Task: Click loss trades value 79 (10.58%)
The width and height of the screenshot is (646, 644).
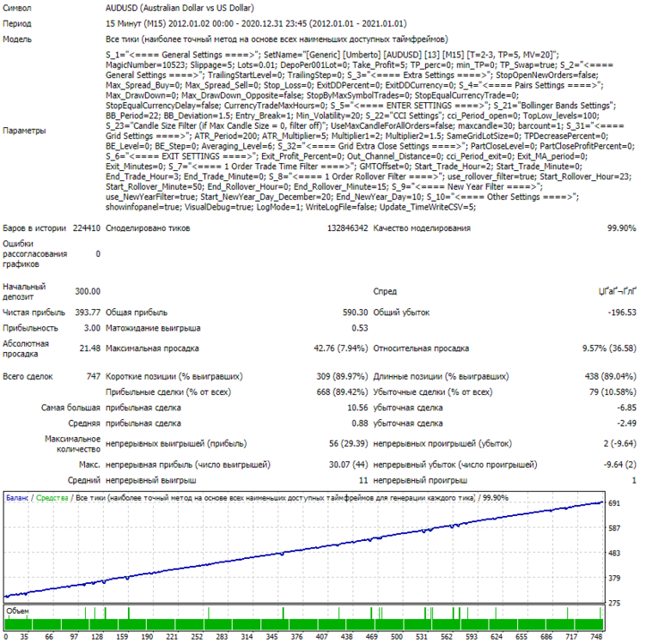Action: (612, 392)
